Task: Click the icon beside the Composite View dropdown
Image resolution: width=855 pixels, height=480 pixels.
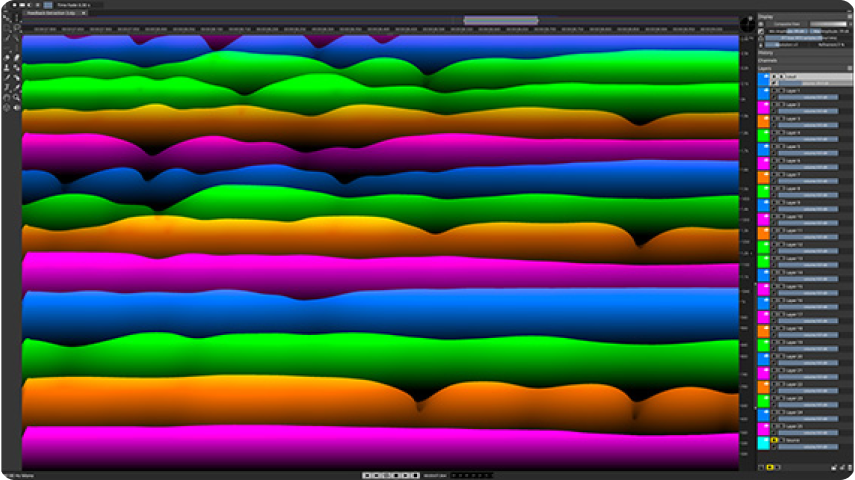Action: click(761, 24)
